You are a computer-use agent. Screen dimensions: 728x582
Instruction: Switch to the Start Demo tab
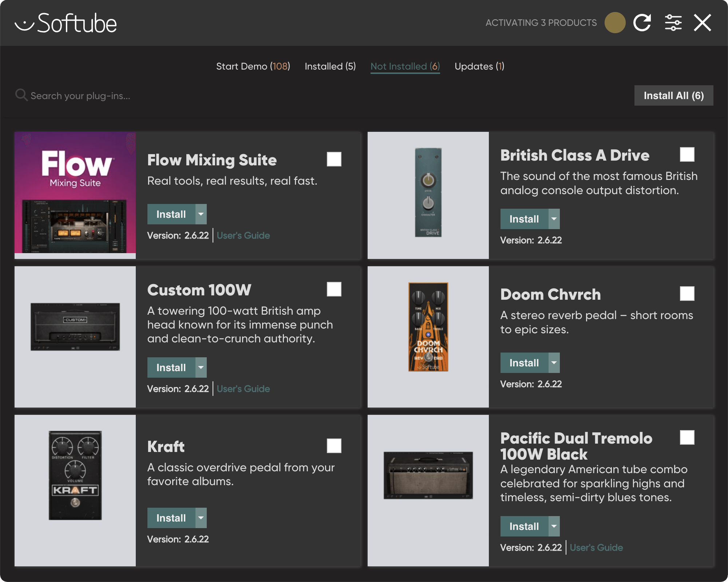(253, 66)
